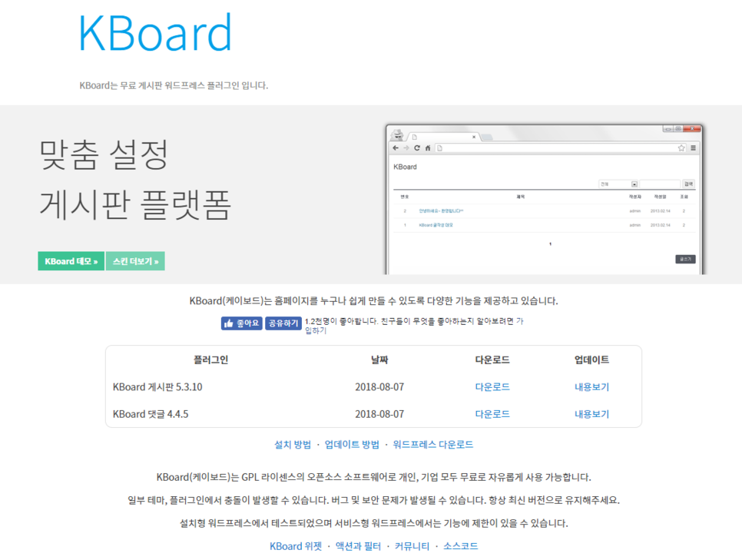The height and width of the screenshot is (560, 742).
Task: Click the Facebook 공유하기 share button
Action: [283, 323]
